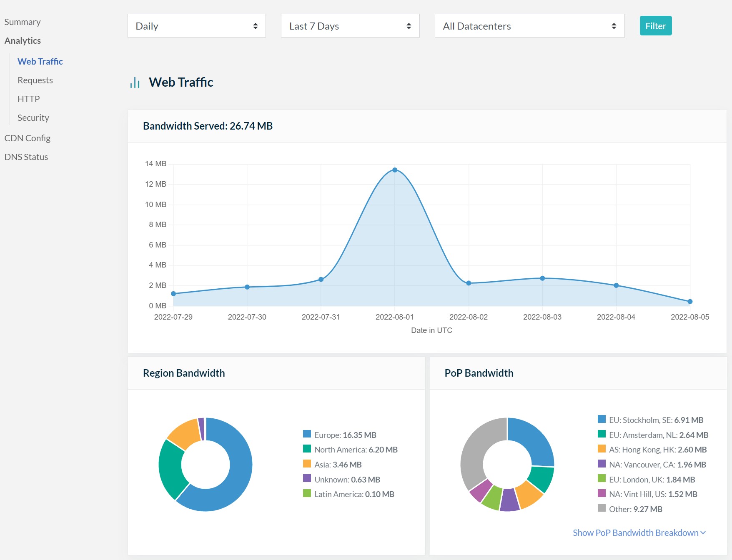Screen dimensions: 732x560
Task: Toggle North America legend color swatch
Action: pyautogui.click(x=307, y=449)
